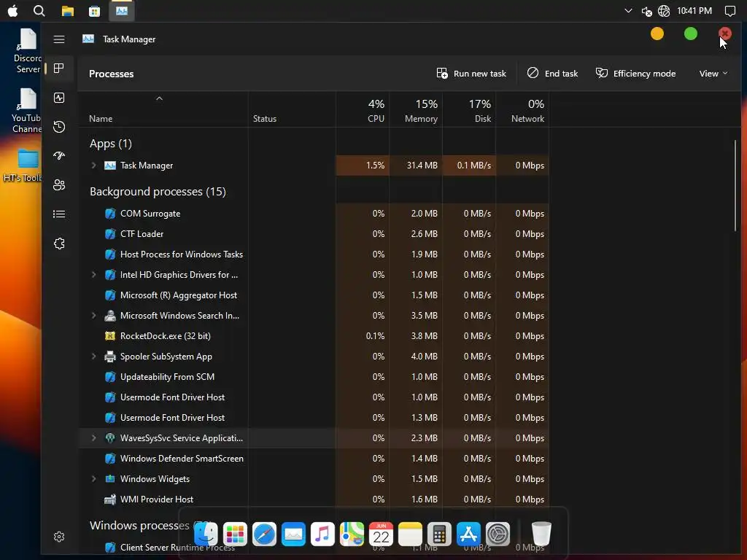The height and width of the screenshot is (560, 747).
Task: Open the Startup apps page in sidebar
Action: click(59, 156)
